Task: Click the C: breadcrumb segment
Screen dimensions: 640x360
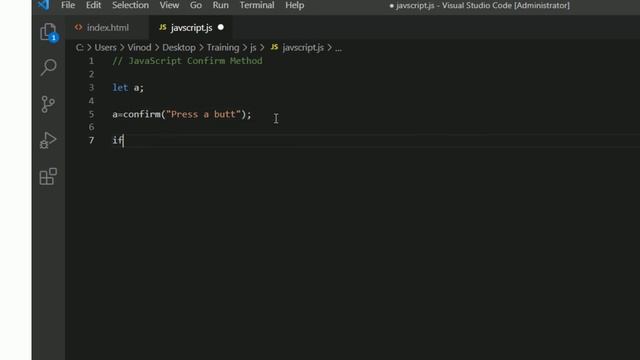Action: point(80,48)
